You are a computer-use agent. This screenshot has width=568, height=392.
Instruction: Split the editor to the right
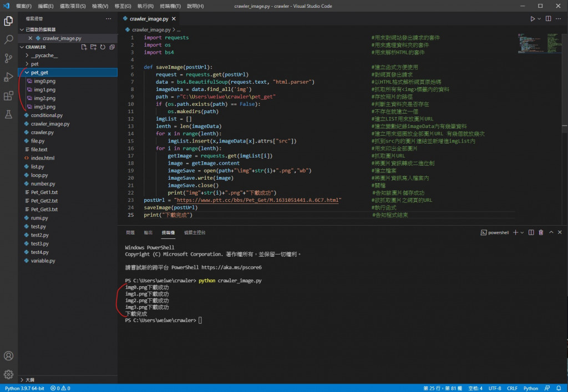[x=549, y=19]
